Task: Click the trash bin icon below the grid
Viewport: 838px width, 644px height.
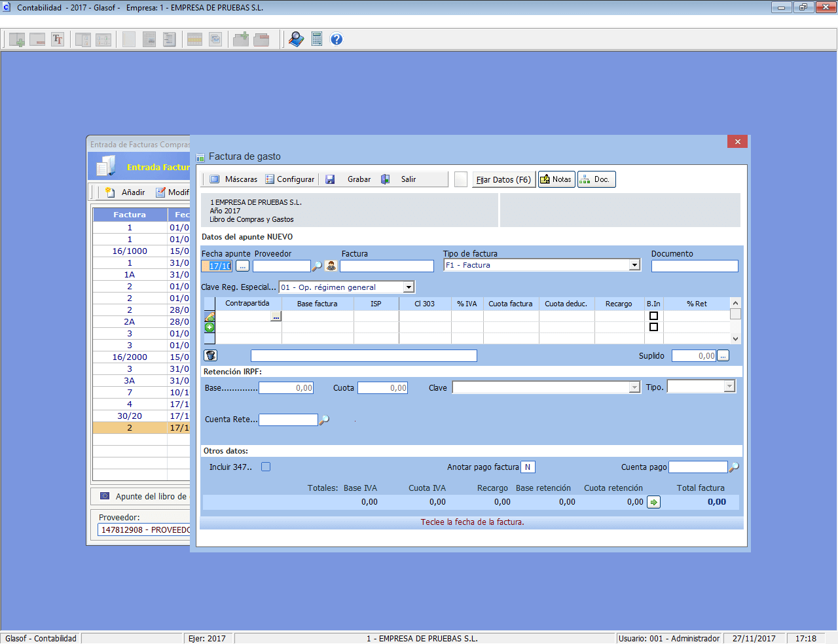Action: click(211, 355)
